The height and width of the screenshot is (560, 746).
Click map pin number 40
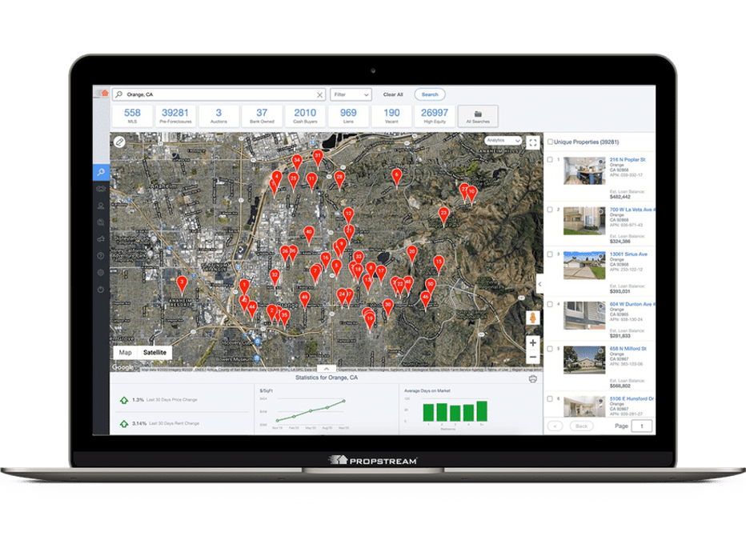309,234
